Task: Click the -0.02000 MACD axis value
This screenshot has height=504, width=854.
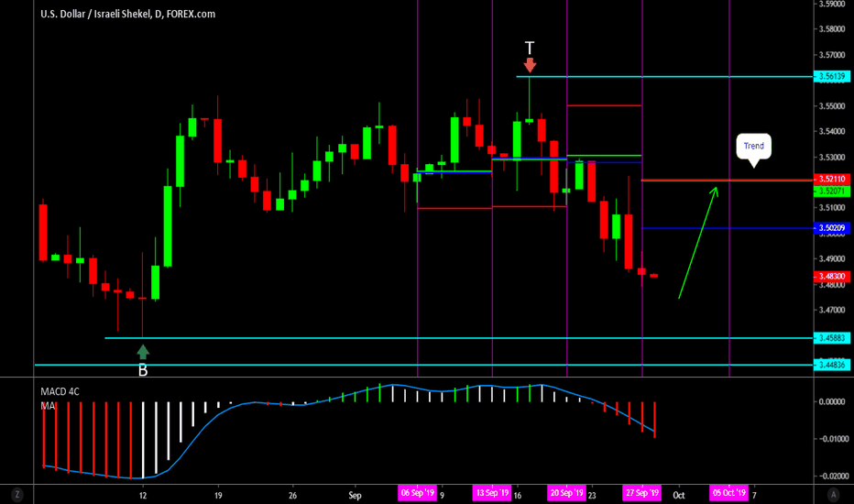Action: point(834,476)
